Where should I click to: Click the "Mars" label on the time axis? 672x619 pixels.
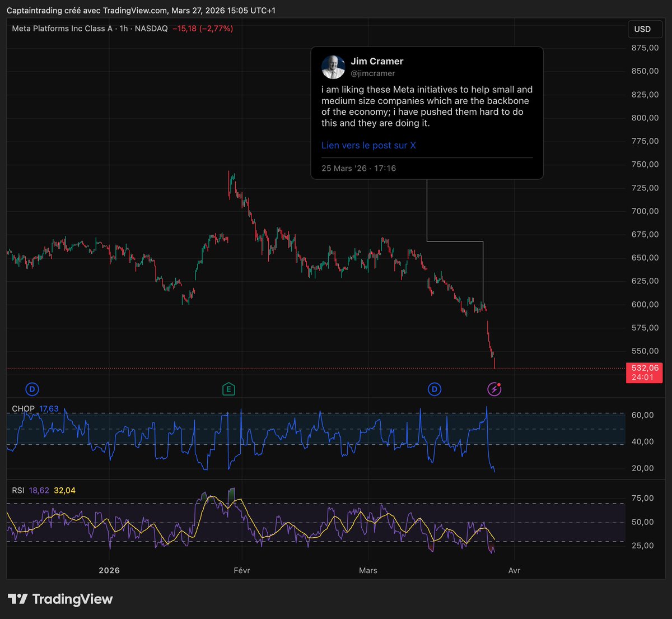(367, 570)
